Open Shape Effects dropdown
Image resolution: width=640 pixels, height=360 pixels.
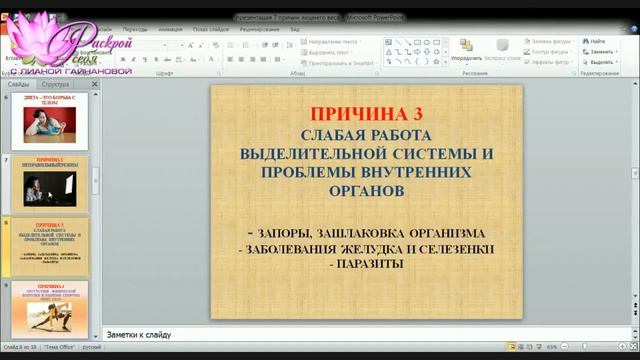[549, 62]
